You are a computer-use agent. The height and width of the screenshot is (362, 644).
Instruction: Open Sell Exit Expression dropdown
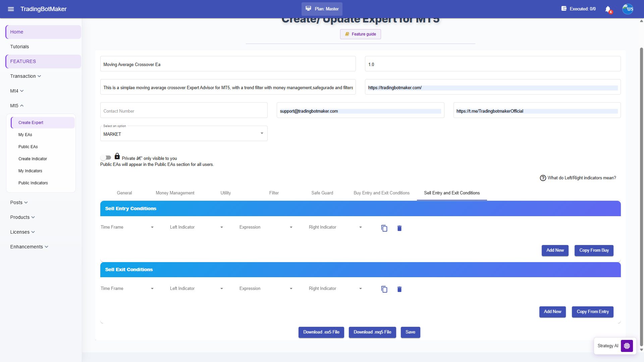[266, 289]
